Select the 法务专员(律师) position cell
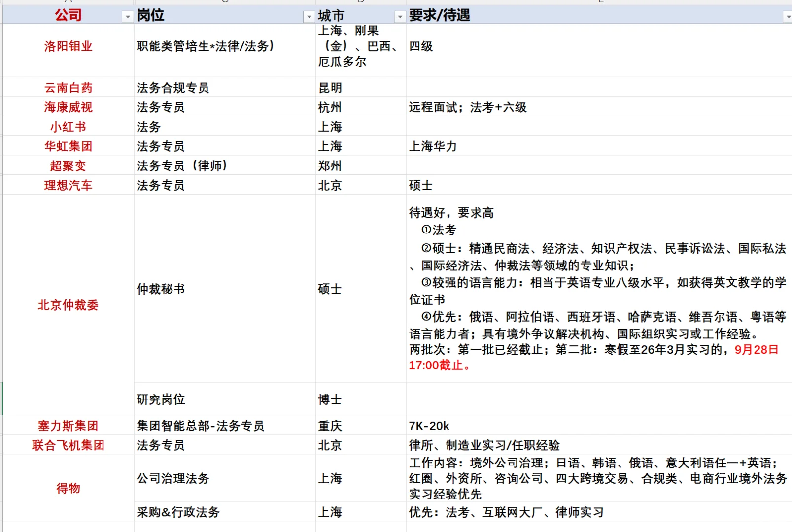Screen dimensions: 792x532 coord(225,166)
